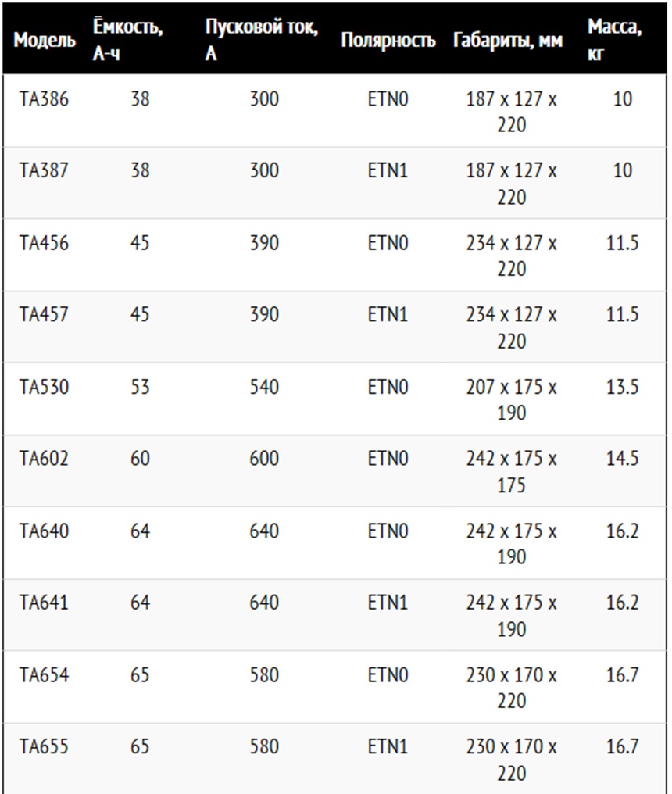This screenshot has height=794, width=672.
Task: Select the TA386 model cell
Action: click(44, 99)
